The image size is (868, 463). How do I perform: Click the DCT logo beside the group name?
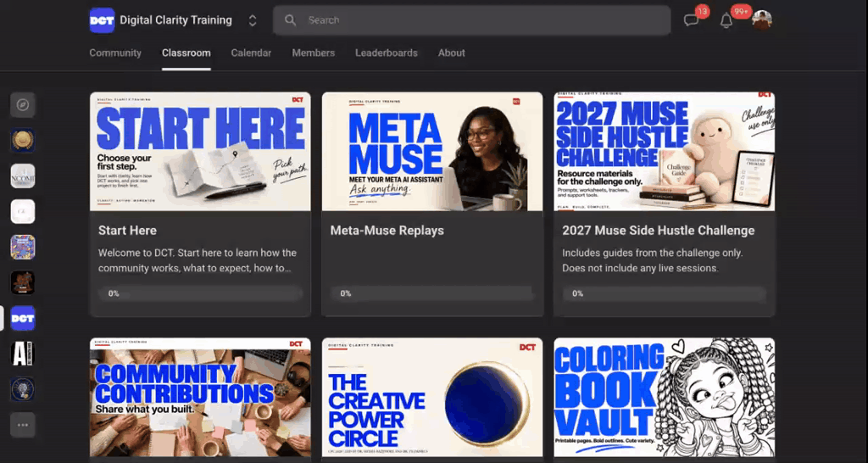(x=102, y=20)
